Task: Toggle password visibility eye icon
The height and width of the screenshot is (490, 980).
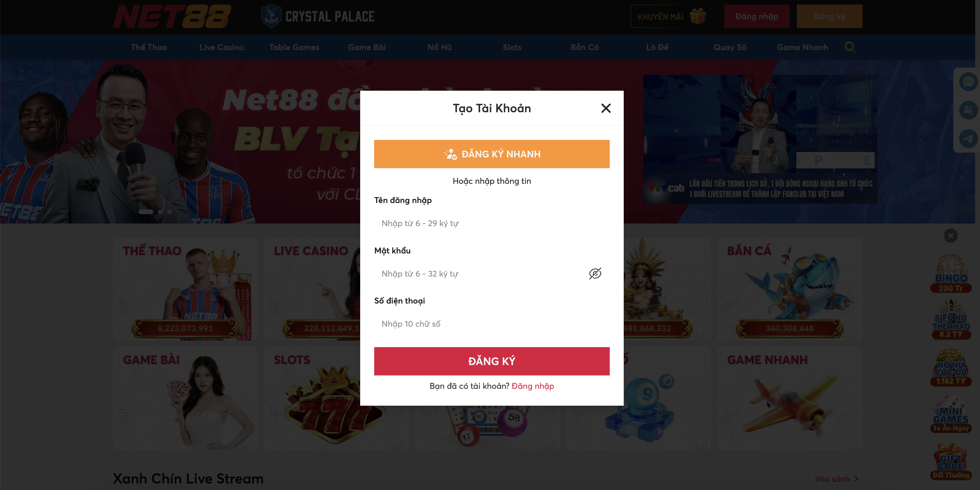Action: tap(595, 274)
